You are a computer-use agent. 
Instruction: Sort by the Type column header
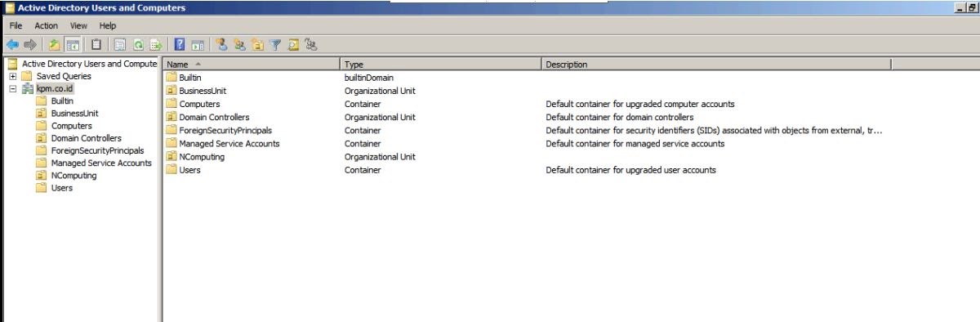pos(441,64)
